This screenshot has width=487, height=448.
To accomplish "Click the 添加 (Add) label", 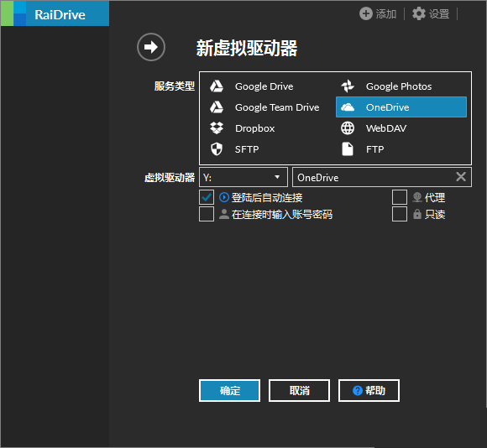I will point(386,14).
